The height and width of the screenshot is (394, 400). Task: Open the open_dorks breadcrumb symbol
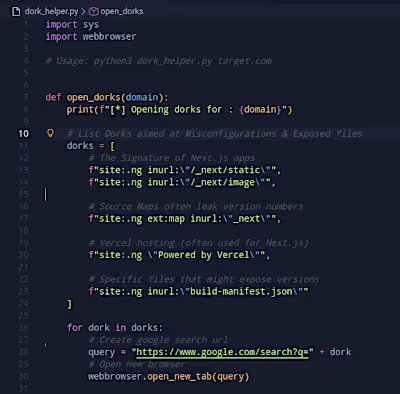[122, 12]
